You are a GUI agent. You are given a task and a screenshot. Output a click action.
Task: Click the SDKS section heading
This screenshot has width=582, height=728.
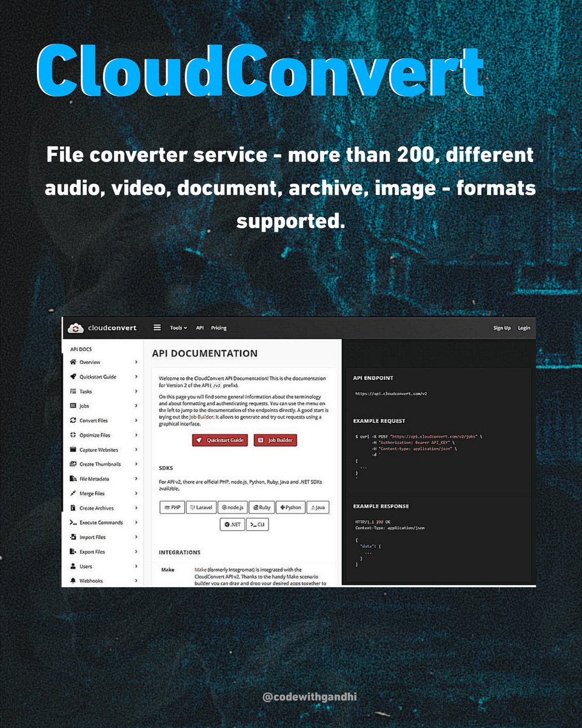(x=166, y=468)
